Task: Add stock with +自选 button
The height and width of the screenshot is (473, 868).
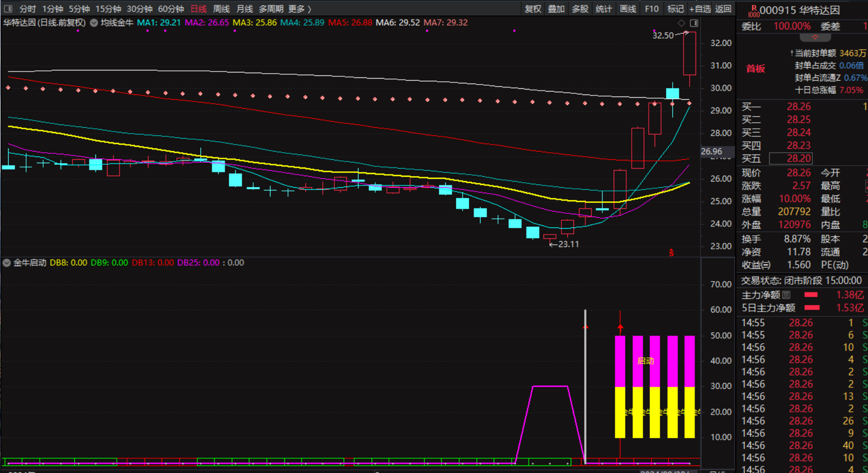Action: coord(699,9)
